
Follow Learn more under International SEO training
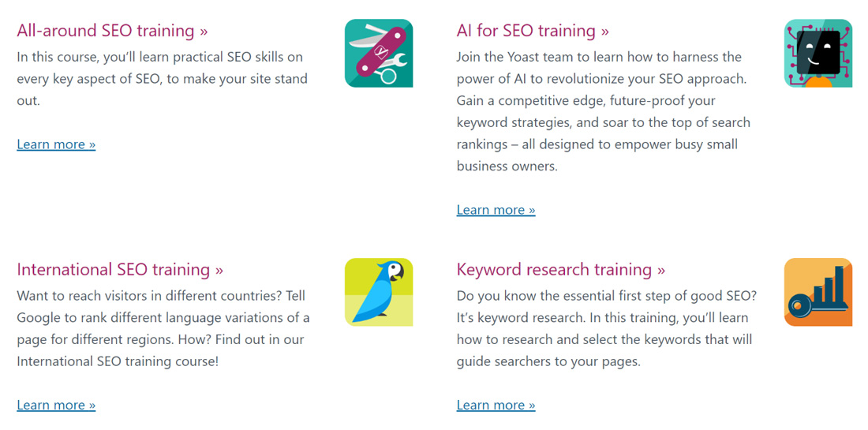[x=56, y=405]
